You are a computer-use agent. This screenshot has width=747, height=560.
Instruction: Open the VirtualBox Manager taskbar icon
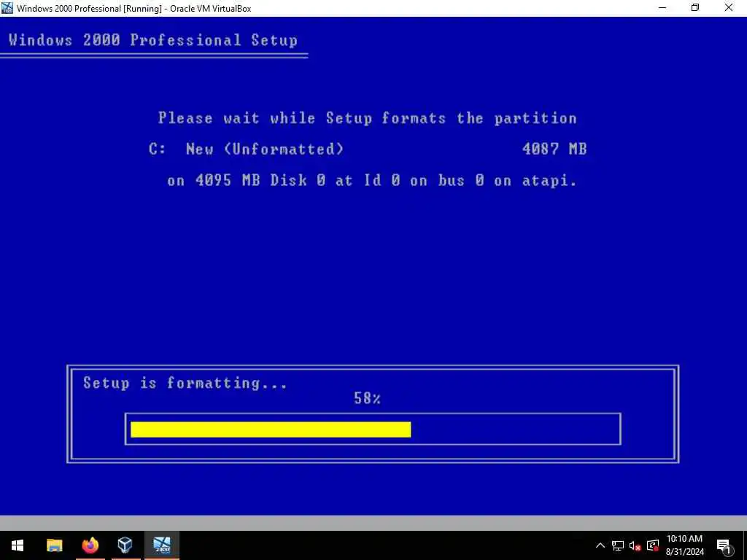click(x=125, y=545)
